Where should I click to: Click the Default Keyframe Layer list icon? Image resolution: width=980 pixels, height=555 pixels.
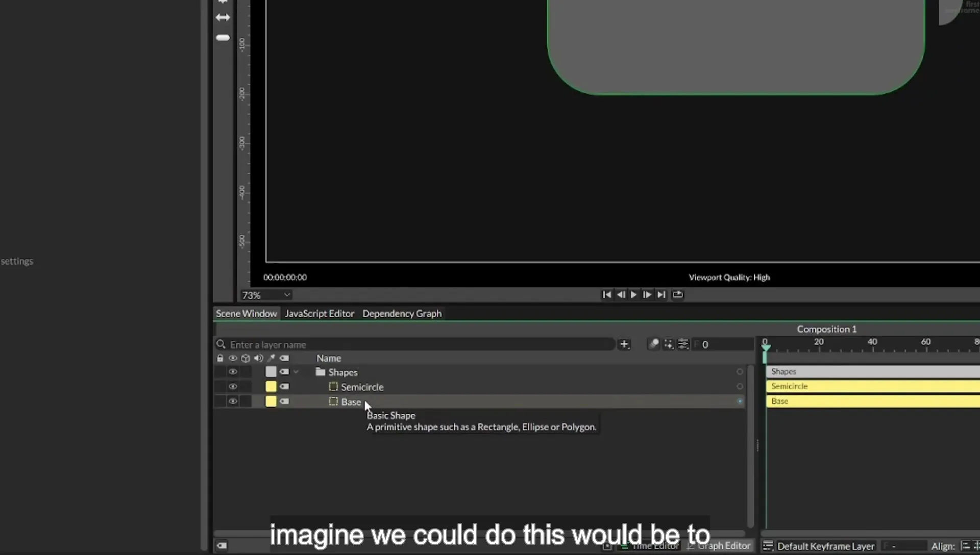768,546
